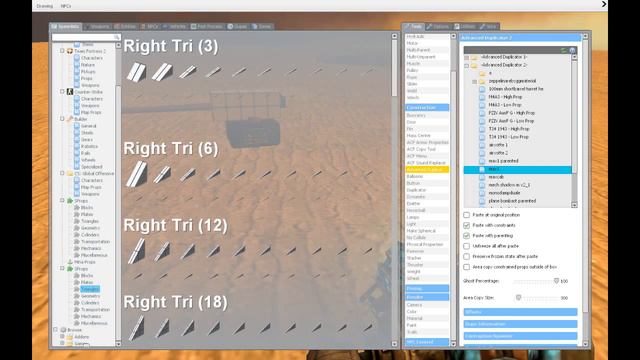Spawn the second Right Tri (3) prop
Screen dimensions: 640x360
(162, 72)
